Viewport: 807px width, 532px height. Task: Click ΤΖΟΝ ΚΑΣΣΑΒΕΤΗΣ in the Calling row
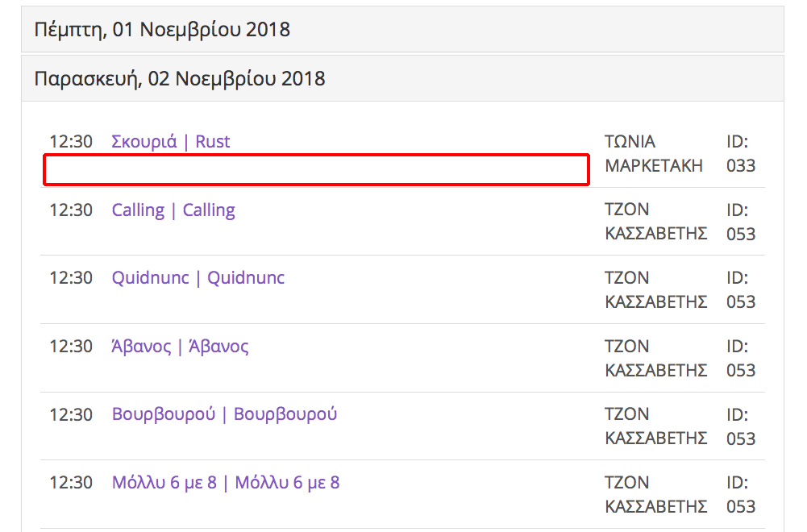click(655, 222)
